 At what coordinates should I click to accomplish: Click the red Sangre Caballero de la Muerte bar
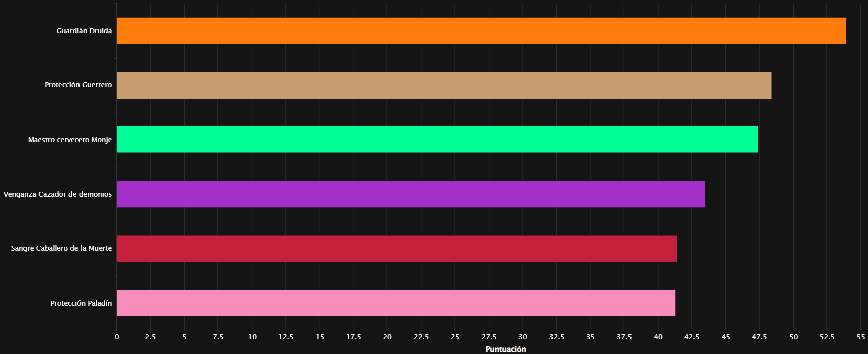pyautogui.click(x=397, y=248)
